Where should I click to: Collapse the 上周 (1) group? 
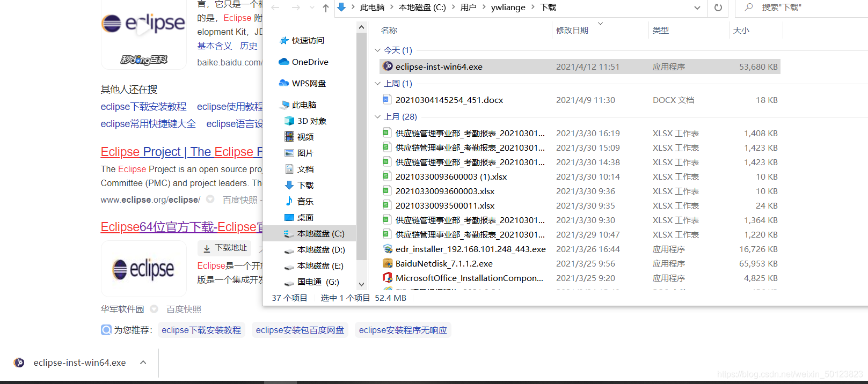[377, 84]
